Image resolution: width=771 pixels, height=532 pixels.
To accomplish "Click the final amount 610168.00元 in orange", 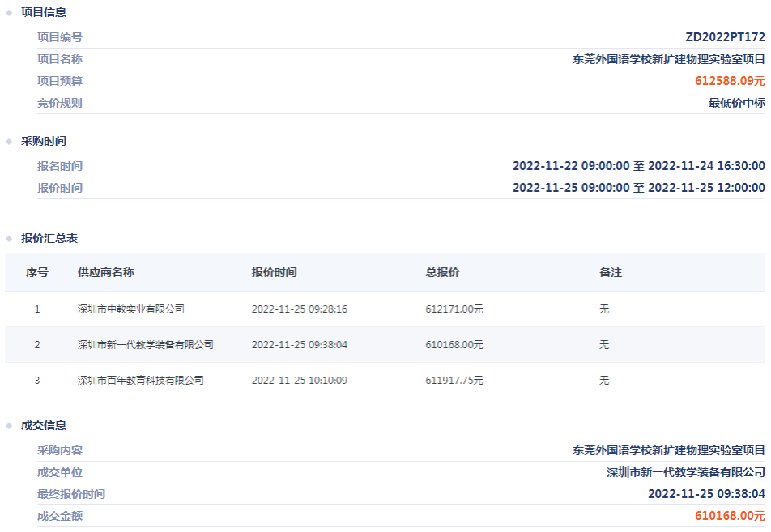I will coord(731,516).
